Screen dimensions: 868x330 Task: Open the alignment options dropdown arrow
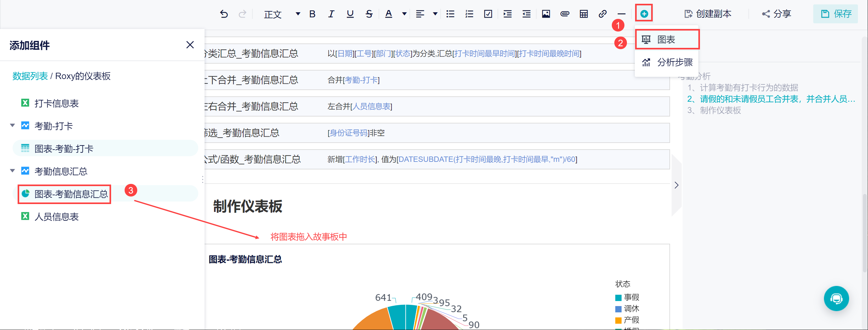click(435, 14)
